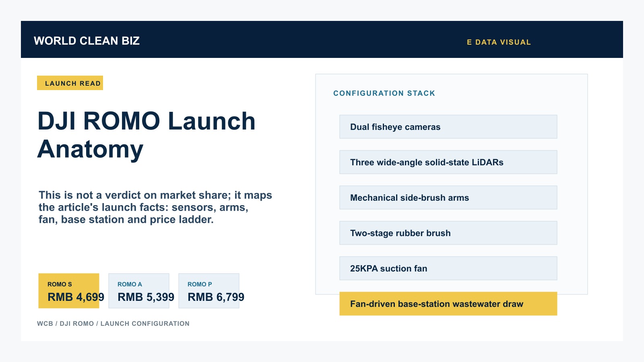Click the CONFIGURATION STACK heading
The height and width of the screenshot is (362, 644).
pyautogui.click(x=384, y=93)
